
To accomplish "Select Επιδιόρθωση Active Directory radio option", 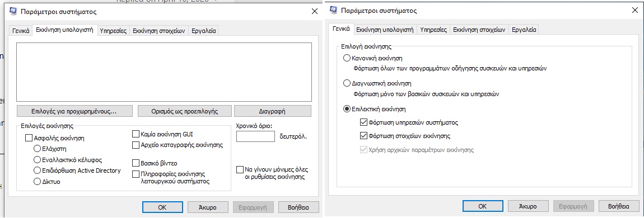I will pyautogui.click(x=38, y=170).
